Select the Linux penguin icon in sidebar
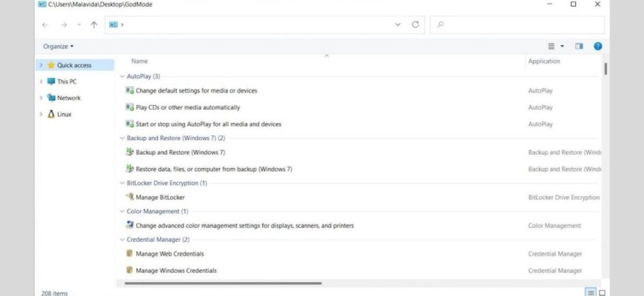Viewport: 644px width, 296px height. pos(51,114)
